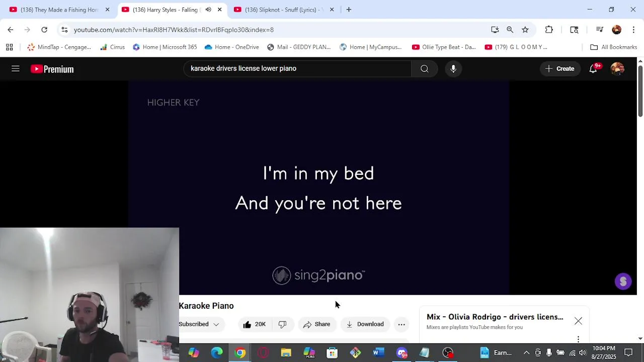
Task: Launch Microsoft Edge from taskbar
Action: pyautogui.click(x=217, y=353)
